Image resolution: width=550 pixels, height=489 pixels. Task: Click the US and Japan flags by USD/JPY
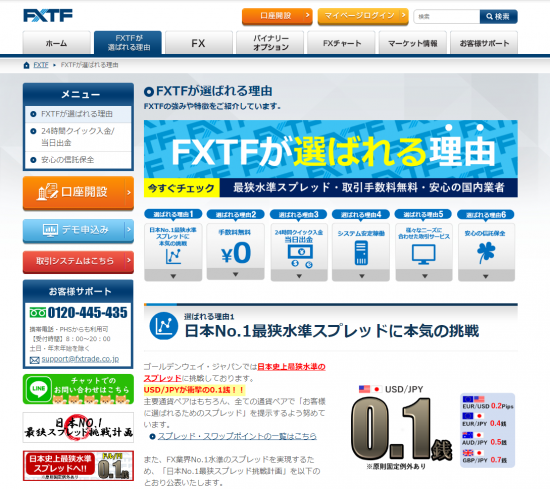coord(370,389)
